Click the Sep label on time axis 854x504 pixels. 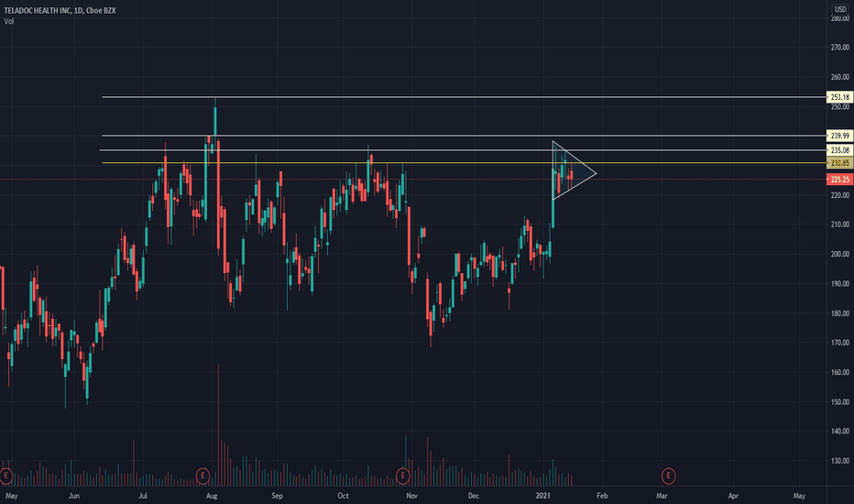tap(278, 496)
